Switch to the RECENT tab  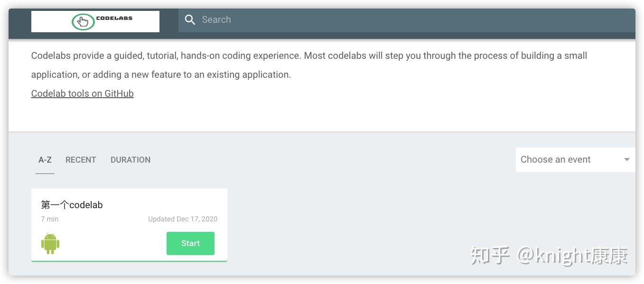point(81,160)
